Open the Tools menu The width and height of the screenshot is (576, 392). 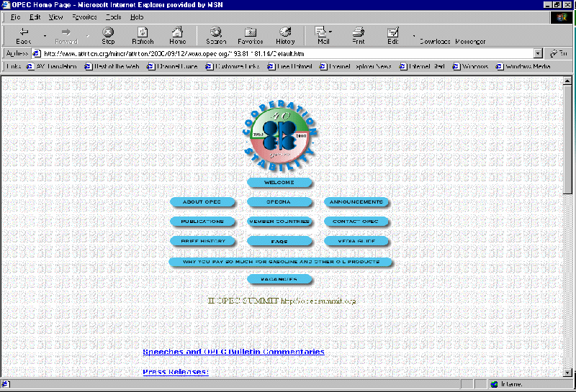114,17
